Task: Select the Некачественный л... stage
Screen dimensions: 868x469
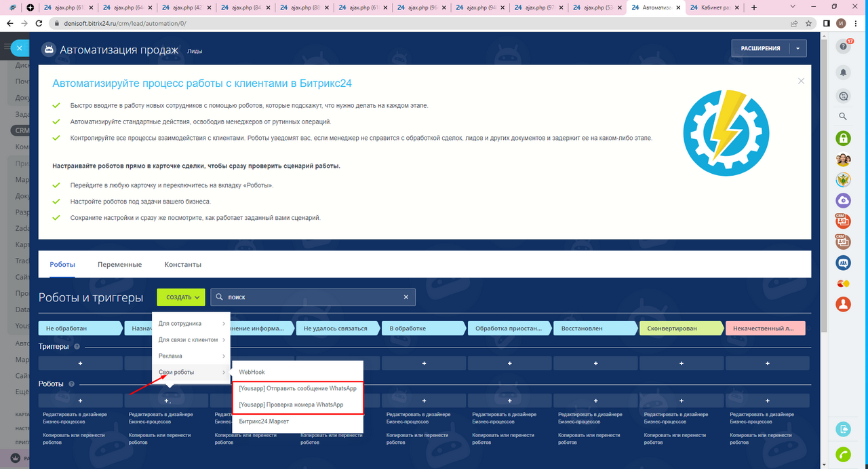Action: pos(765,328)
